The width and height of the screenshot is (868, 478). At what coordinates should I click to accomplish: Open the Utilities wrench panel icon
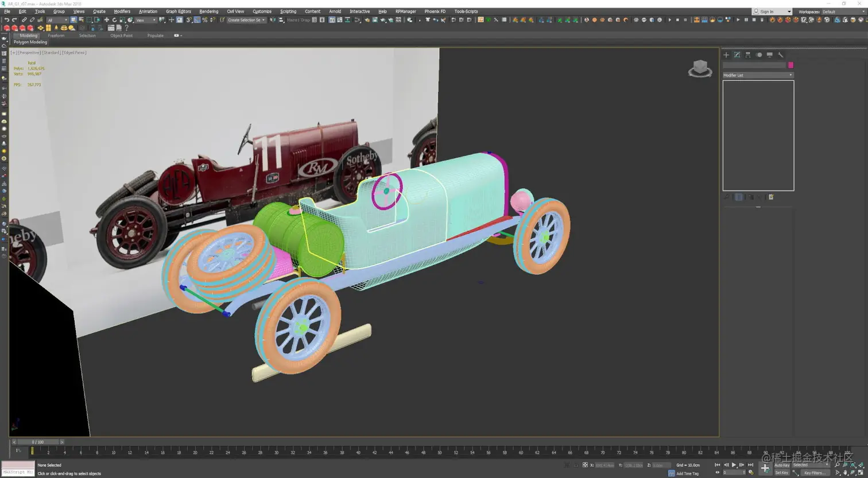[x=781, y=55]
